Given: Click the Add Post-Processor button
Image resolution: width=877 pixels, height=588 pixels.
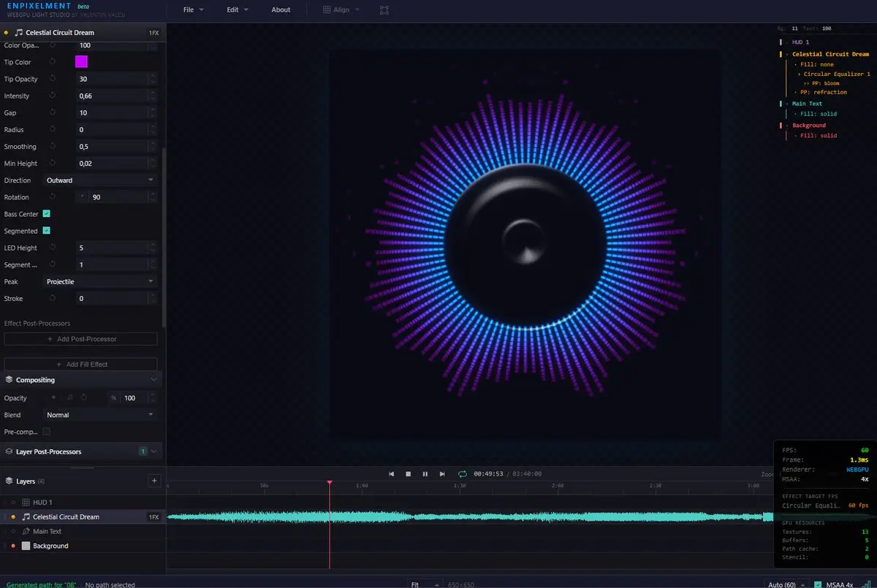Looking at the screenshot, I should tap(81, 339).
